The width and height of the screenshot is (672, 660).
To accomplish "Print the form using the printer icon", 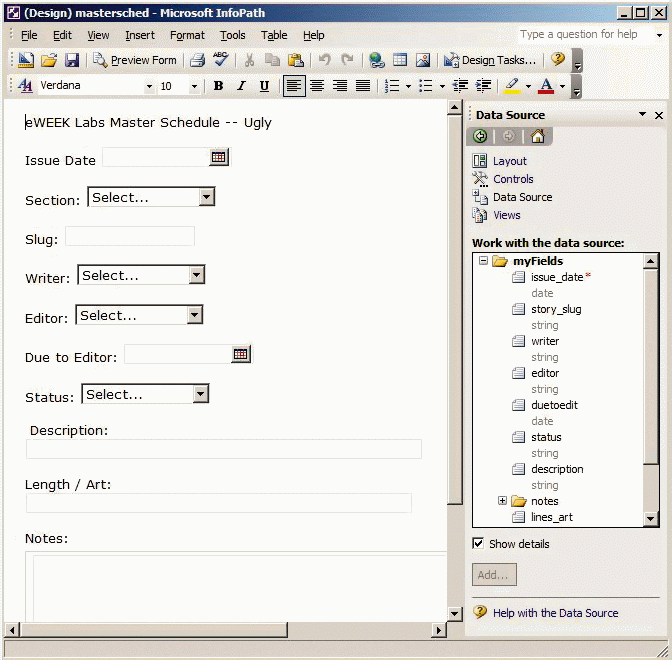I will point(197,60).
